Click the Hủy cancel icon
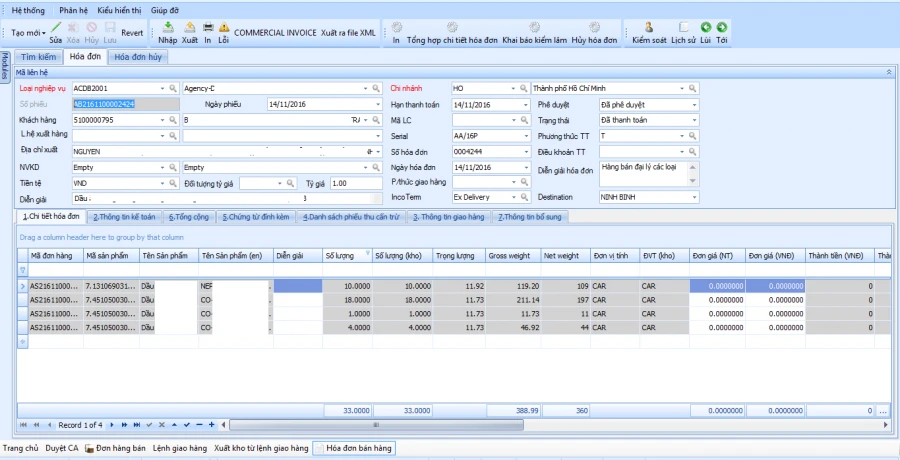This screenshot has width=900, height=460. 91,27
